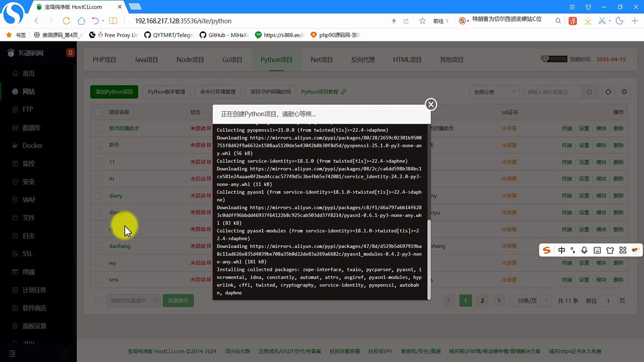Open the IME skin shirt icon

coord(610,250)
